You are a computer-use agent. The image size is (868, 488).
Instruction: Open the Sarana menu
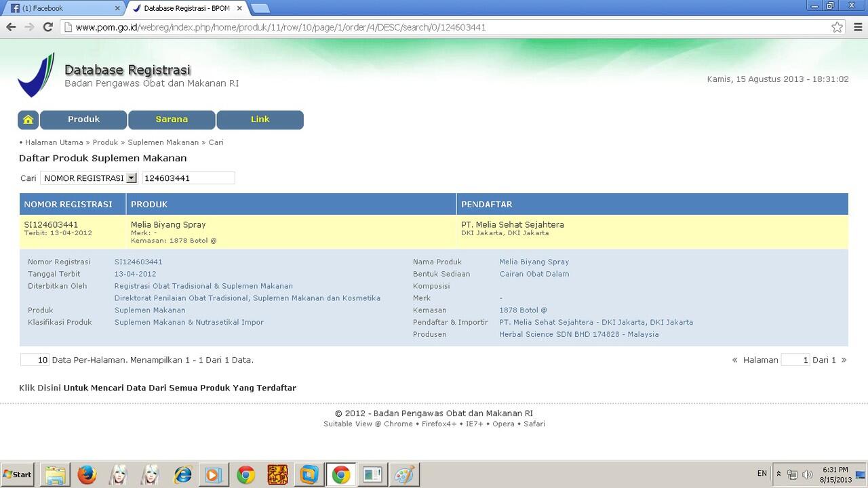(x=172, y=119)
